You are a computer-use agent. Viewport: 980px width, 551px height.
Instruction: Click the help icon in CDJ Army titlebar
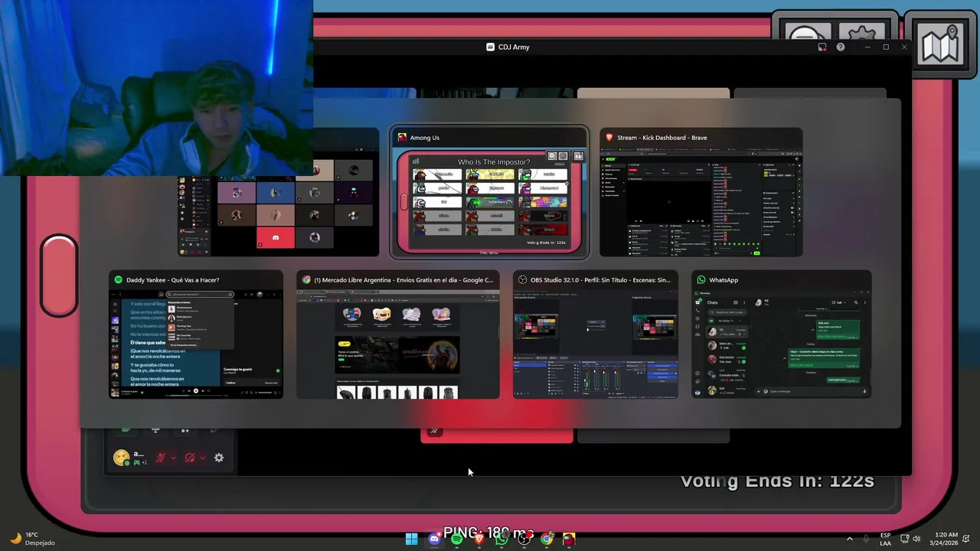[x=841, y=47]
